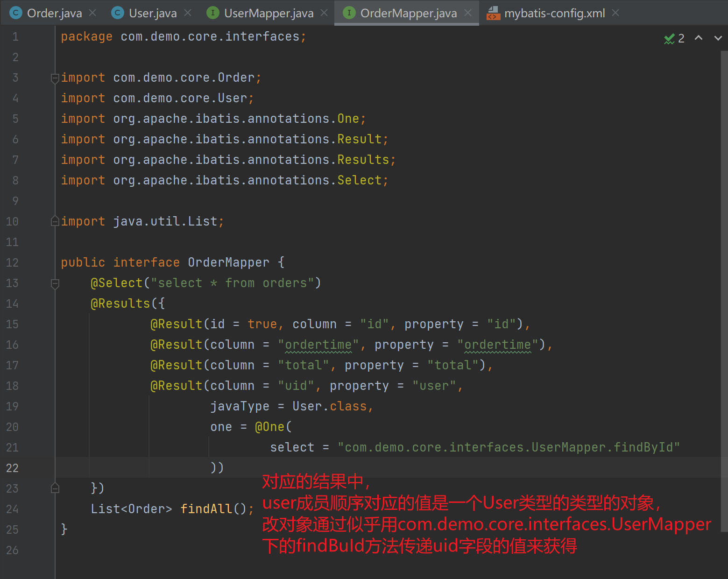Fold the annotation end marker at line 23

point(55,488)
